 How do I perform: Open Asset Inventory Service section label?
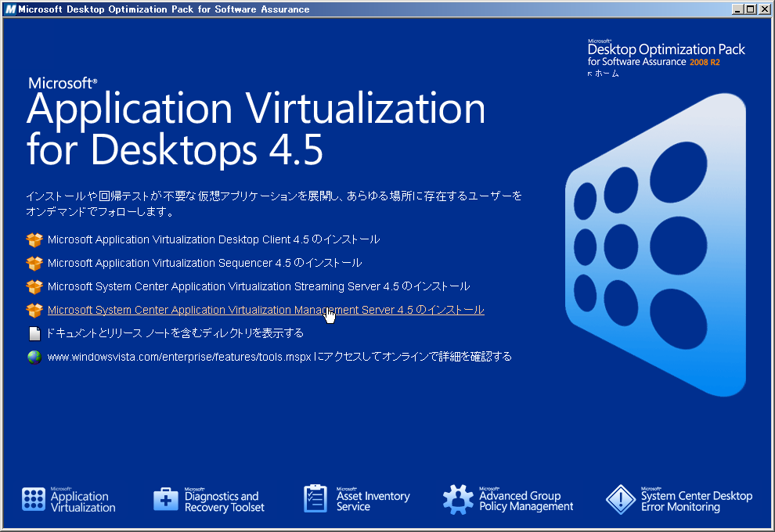tap(373, 501)
